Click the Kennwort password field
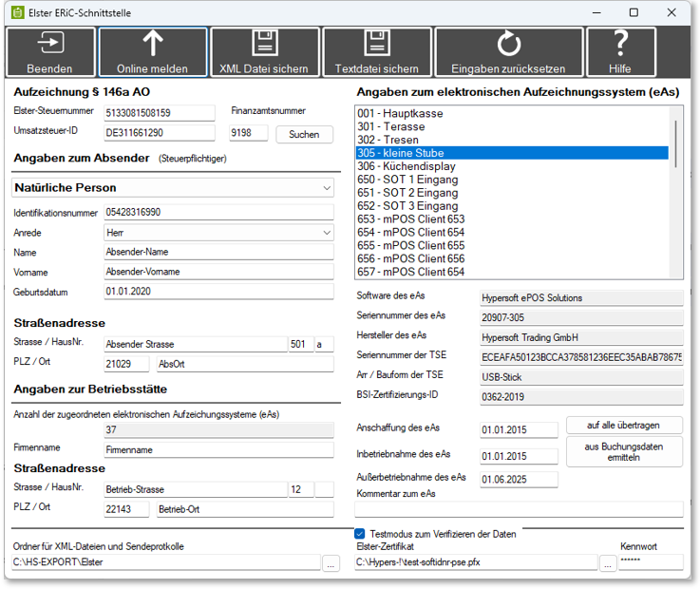700x589 pixels. tap(651, 562)
